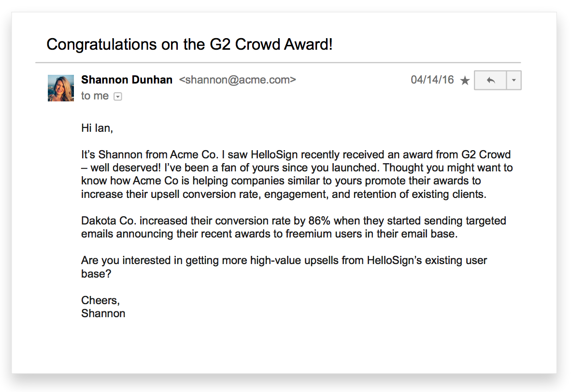Click the 86% figure in the Dakota paragraph

tap(319, 221)
